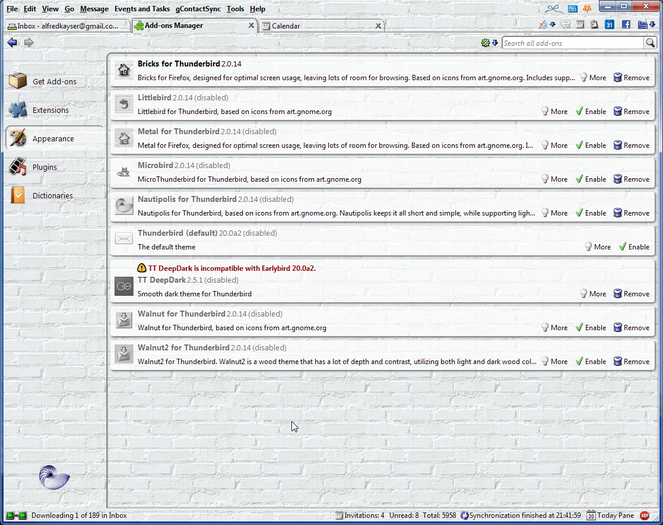Enable Walnut2 for Thunderbird theme
The width and height of the screenshot is (663, 525).
591,361
